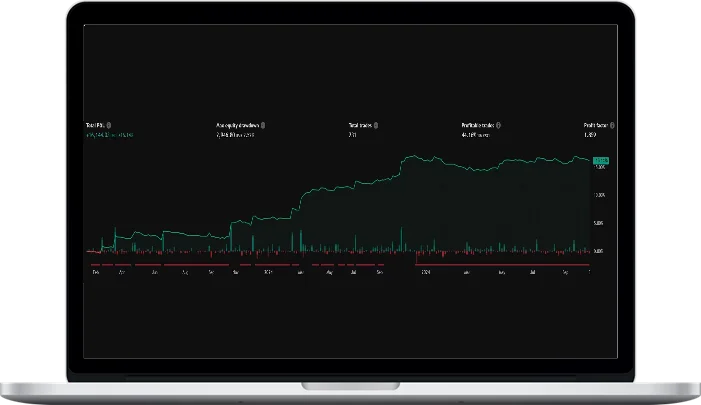Select the Profitable trades metric label
Viewport: 701px width, 405px height.
pos(477,125)
